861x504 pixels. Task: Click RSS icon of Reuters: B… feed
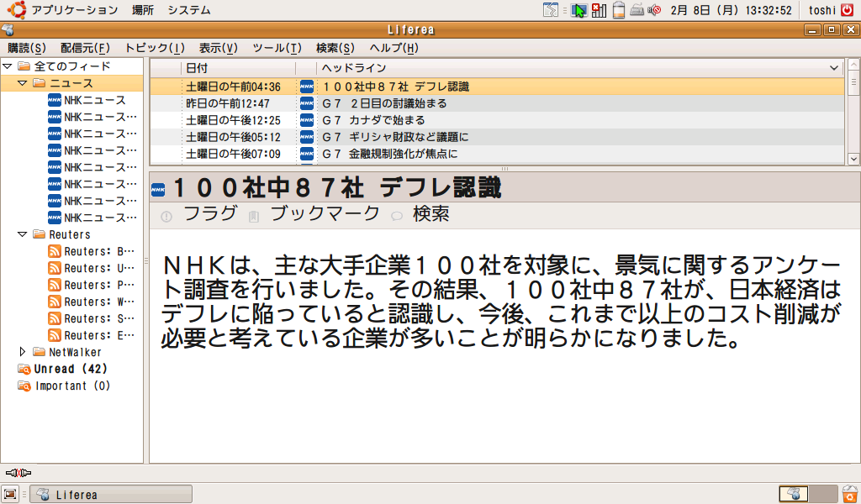pyautogui.click(x=55, y=251)
